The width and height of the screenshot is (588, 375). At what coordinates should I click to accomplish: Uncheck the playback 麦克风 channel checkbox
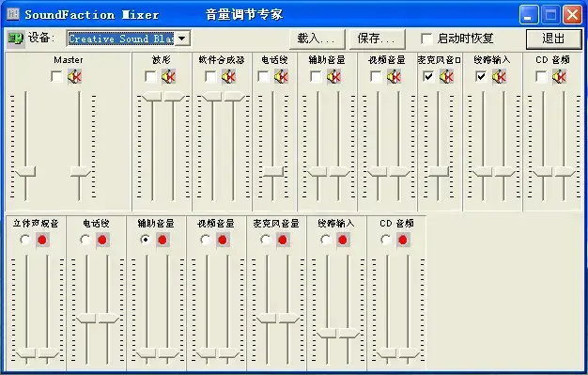click(428, 77)
